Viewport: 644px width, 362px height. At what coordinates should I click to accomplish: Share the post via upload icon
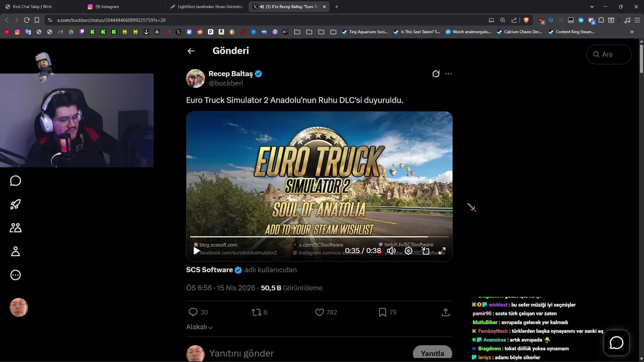click(x=445, y=312)
